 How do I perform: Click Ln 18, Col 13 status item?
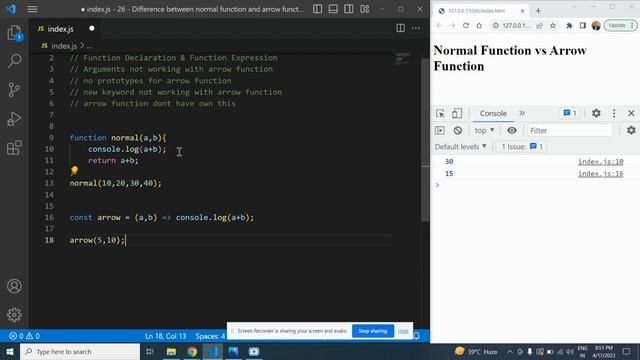[x=165, y=336]
